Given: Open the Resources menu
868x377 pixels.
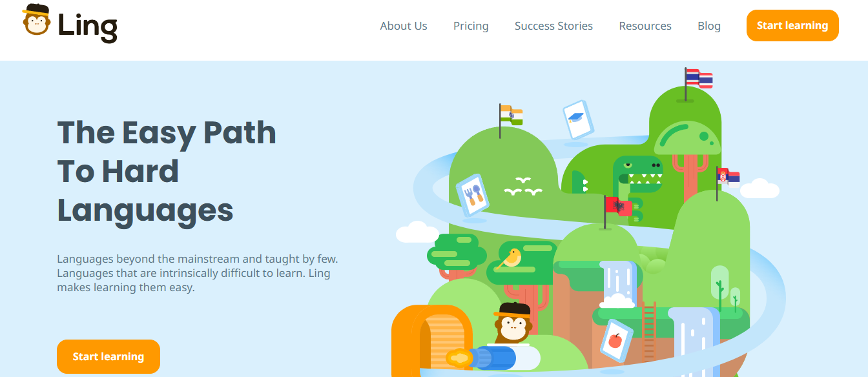Looking at the screenshot, I should tap(645, 26).
